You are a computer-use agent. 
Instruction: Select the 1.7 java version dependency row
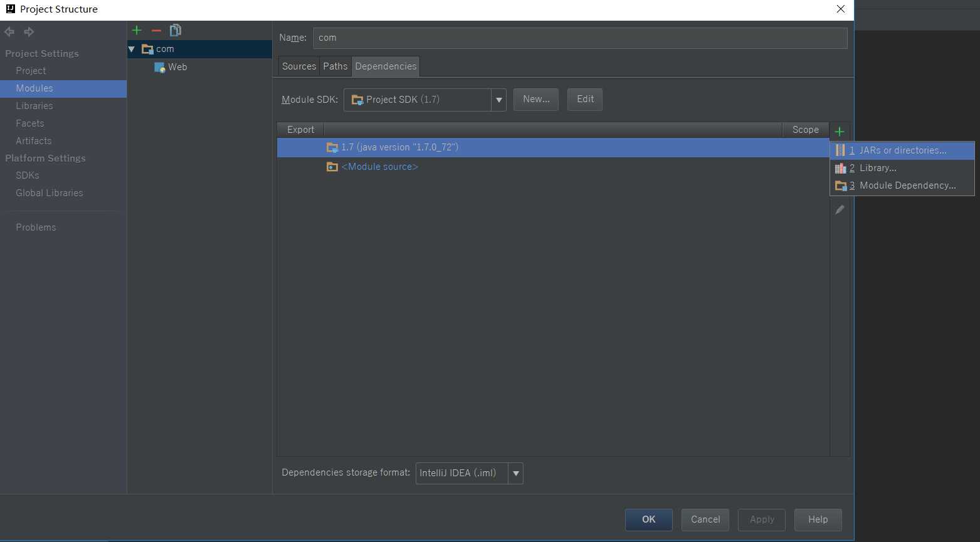[553, 147]
